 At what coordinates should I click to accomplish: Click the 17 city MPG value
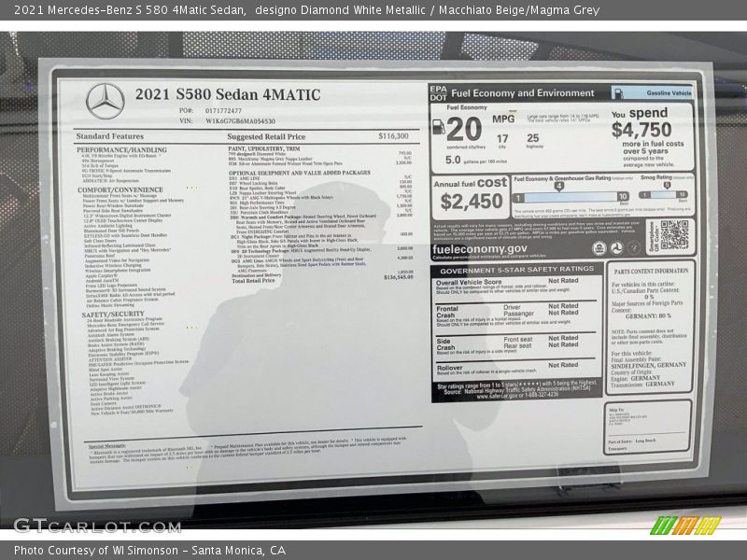pyautogui.click(x=502, y=138)
